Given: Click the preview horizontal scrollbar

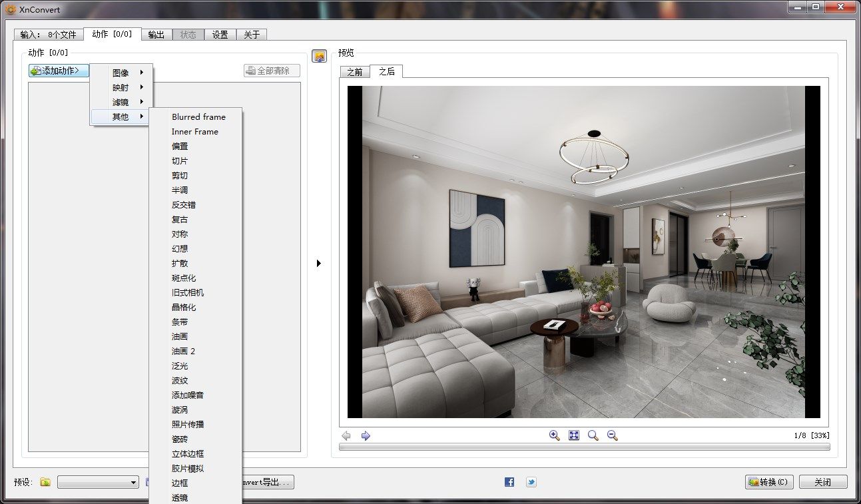Looking at the screenshot, I should click(x=584, y=447).
